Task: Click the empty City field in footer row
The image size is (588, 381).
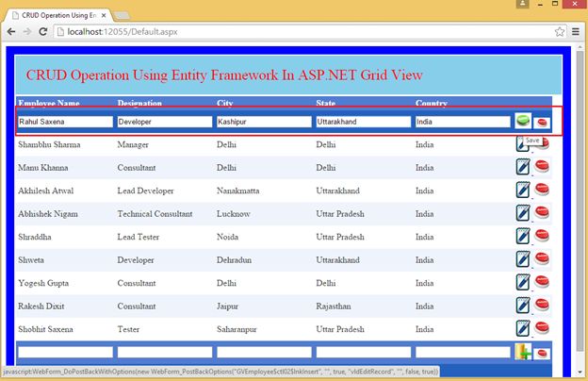Action: pos(264,352)
